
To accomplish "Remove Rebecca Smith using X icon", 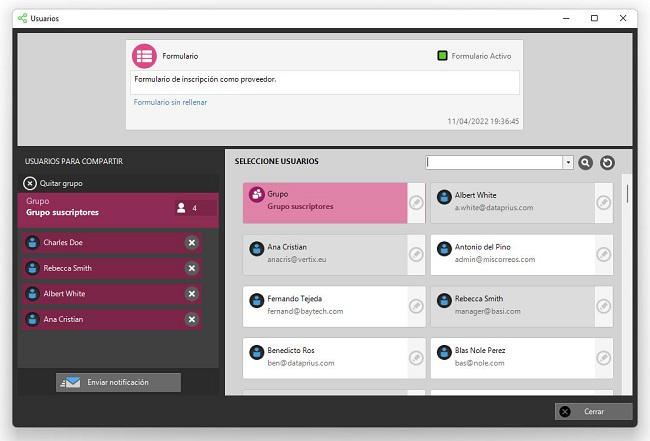I will click(191, 268).
